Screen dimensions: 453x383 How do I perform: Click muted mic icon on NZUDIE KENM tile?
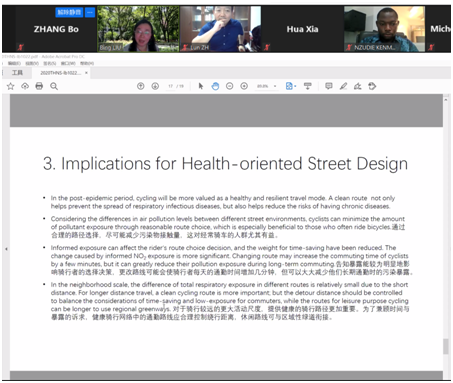(x=349, y=47)
